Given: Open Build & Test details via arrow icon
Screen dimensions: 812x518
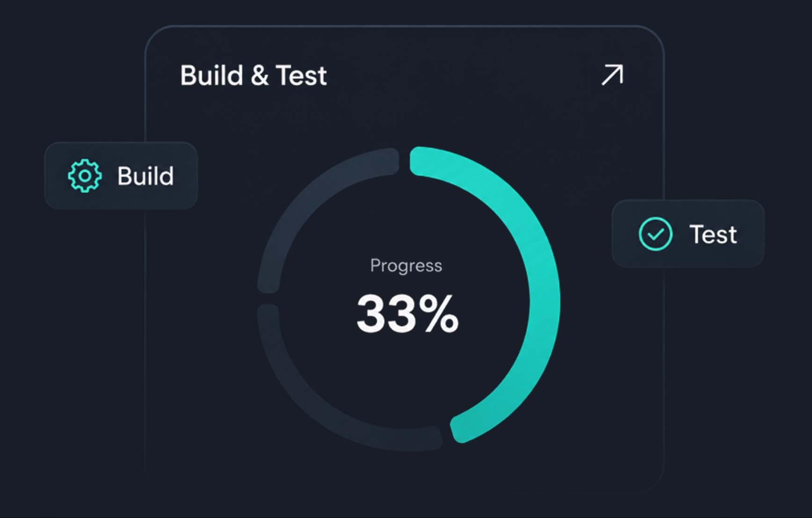Looking at the screenshot, I should [x=612, y=75].
